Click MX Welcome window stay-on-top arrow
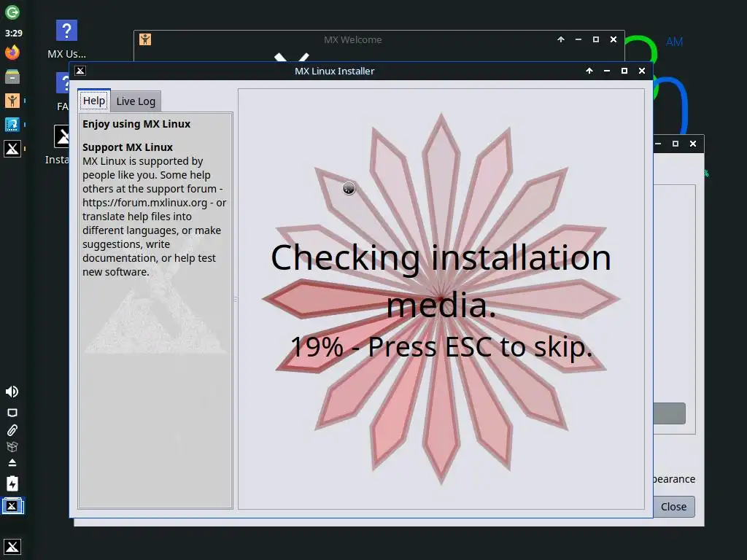 click(x=561, y=39)
